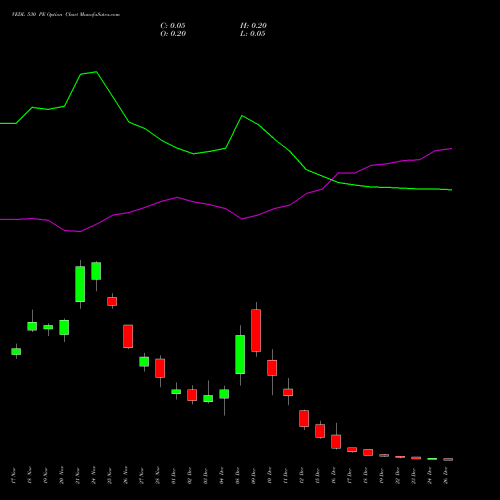This screenshot has width=500, height=500.
Task: Click the green indicator line peak
Action: click(96, 72)
